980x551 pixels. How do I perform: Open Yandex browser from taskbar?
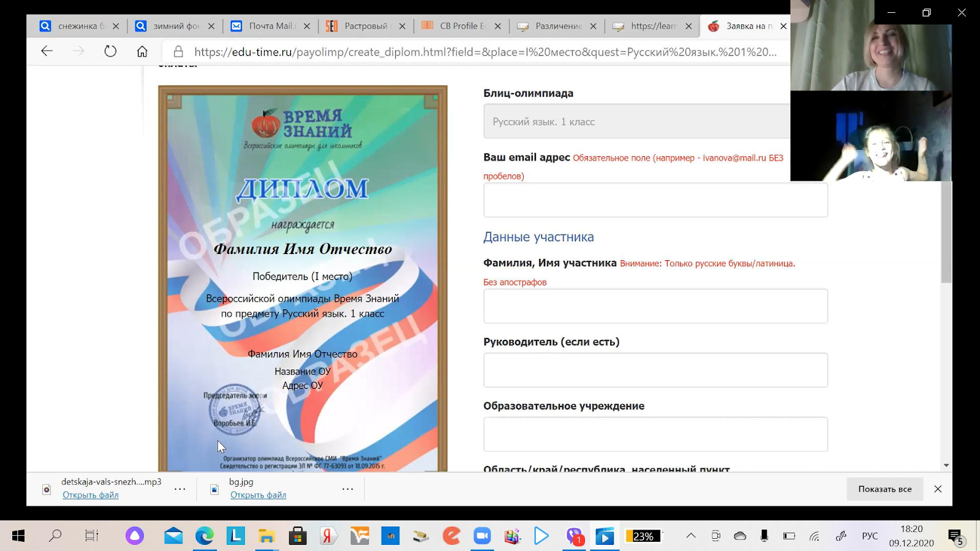coord(328,536)
